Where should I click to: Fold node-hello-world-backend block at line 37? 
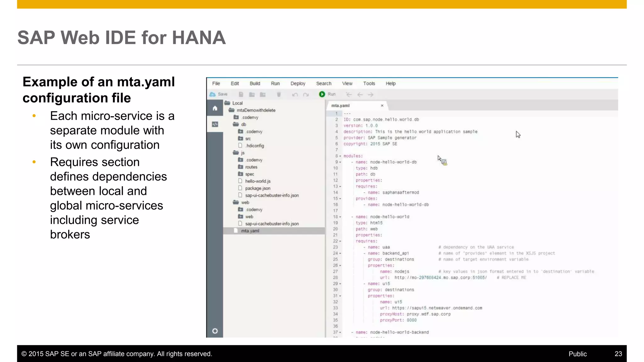(340, 332)
